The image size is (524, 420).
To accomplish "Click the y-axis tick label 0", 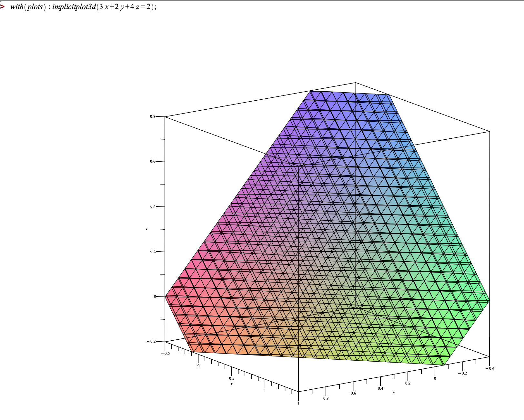I will [198, 366].
